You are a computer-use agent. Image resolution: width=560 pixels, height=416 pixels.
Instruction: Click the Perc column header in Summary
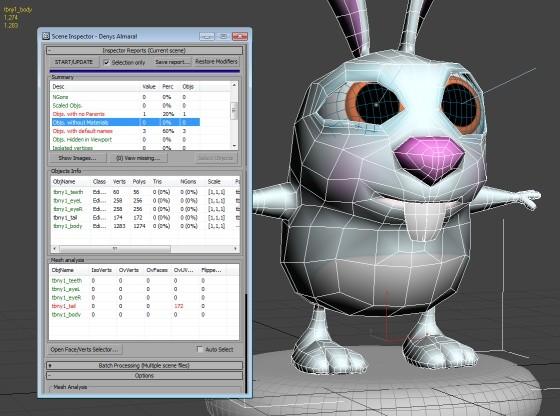(169, 87)
